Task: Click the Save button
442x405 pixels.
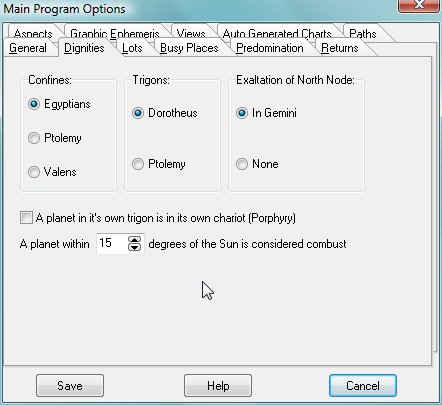Action: pos(70,386)
